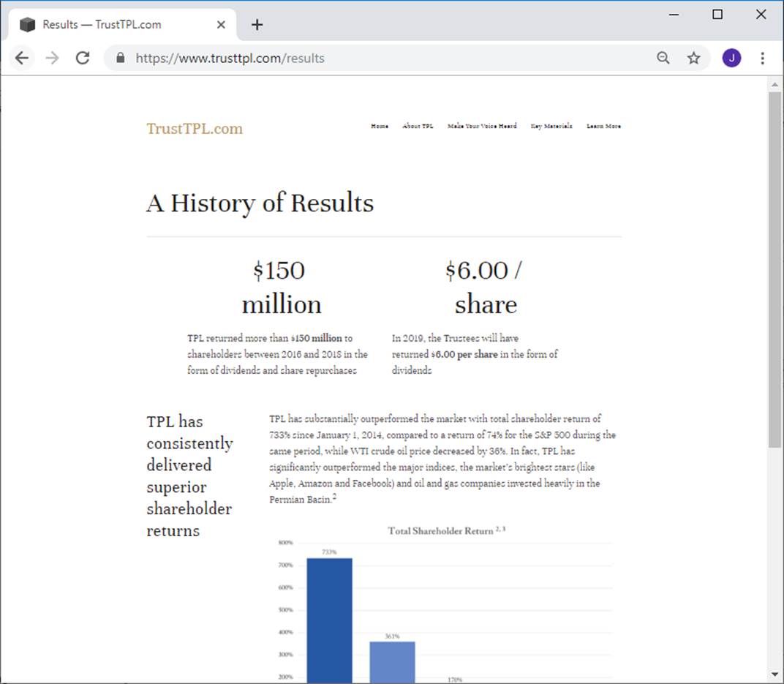This screenshot has width=784, height=684.
Task: Click the scrollbar down arrow
Action: tap(774, 674)
